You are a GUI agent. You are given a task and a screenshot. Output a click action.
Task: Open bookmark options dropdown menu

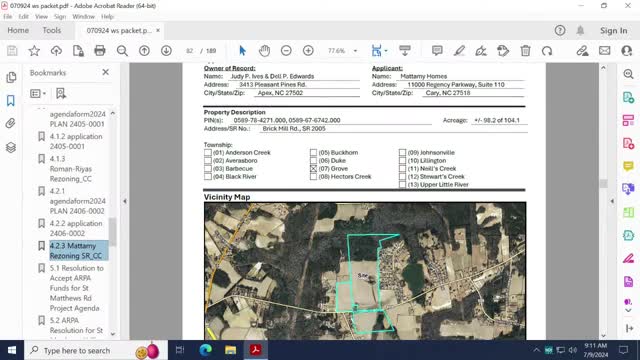38,93
